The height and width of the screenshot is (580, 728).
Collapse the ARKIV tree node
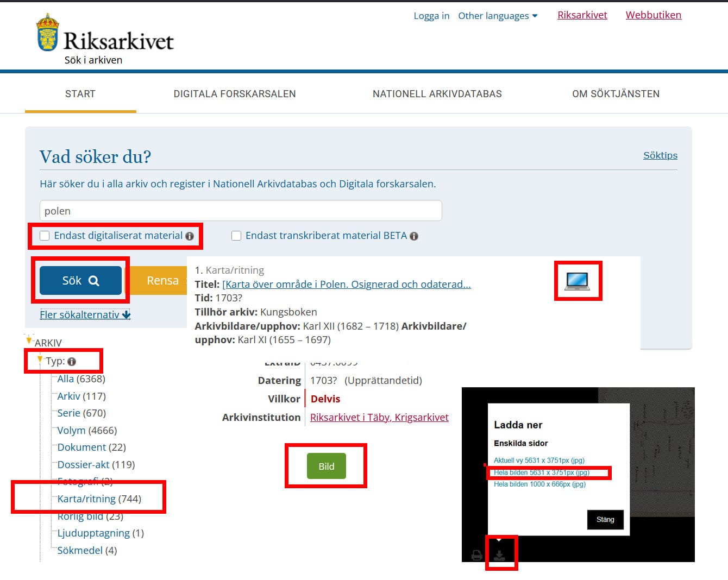click(29, 341)
